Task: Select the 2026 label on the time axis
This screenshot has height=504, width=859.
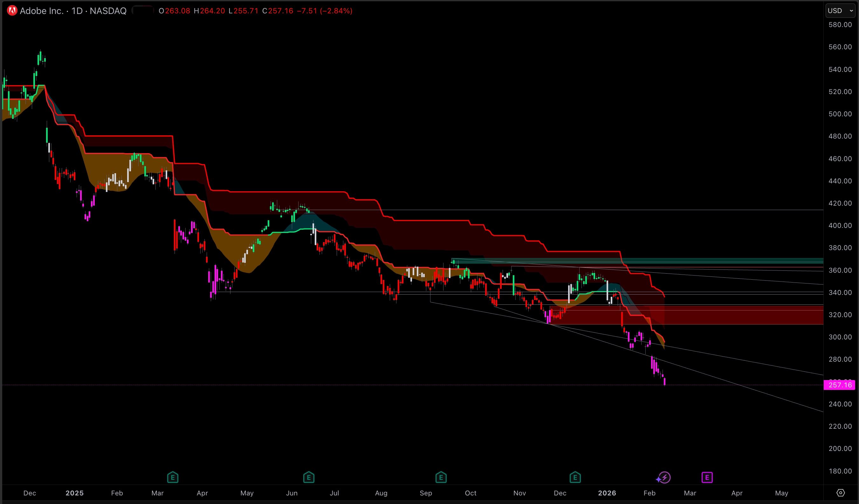Action: coord(608,493)
